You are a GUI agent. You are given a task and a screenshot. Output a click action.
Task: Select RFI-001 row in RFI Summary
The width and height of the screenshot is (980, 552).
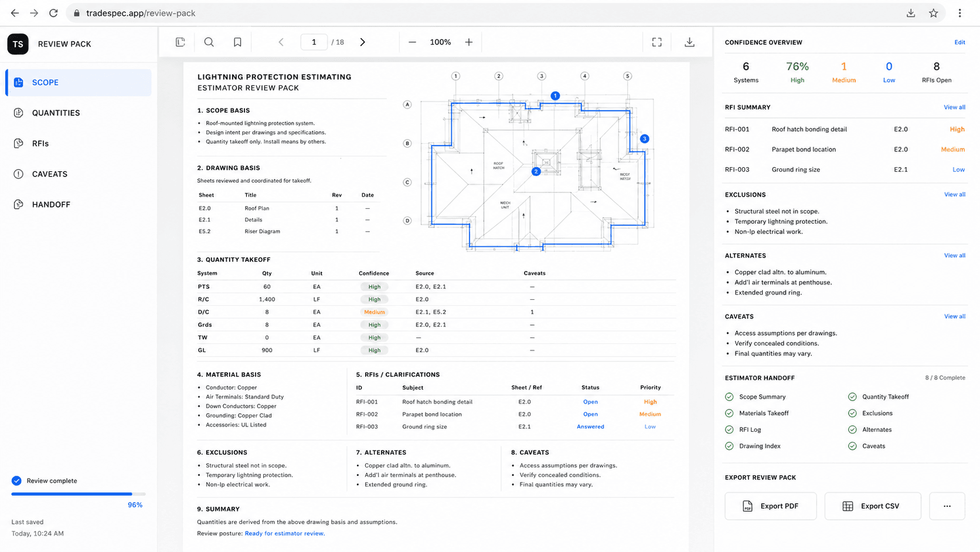click(x=845, y=129)
